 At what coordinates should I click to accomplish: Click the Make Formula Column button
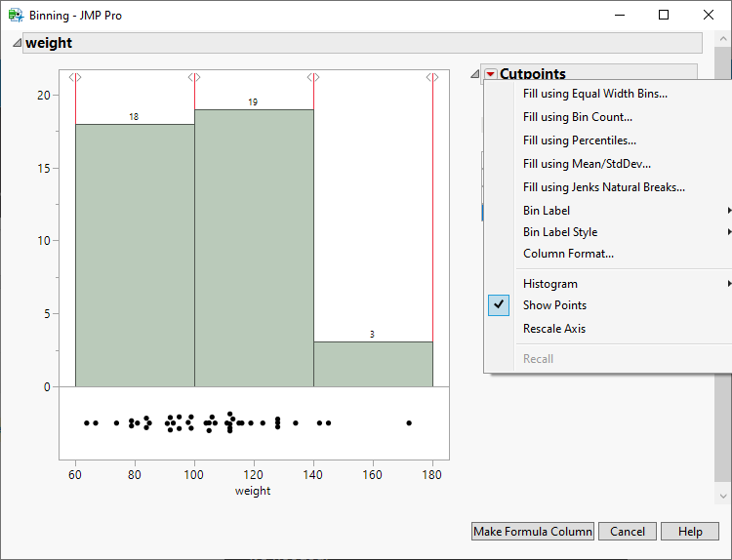533,531
